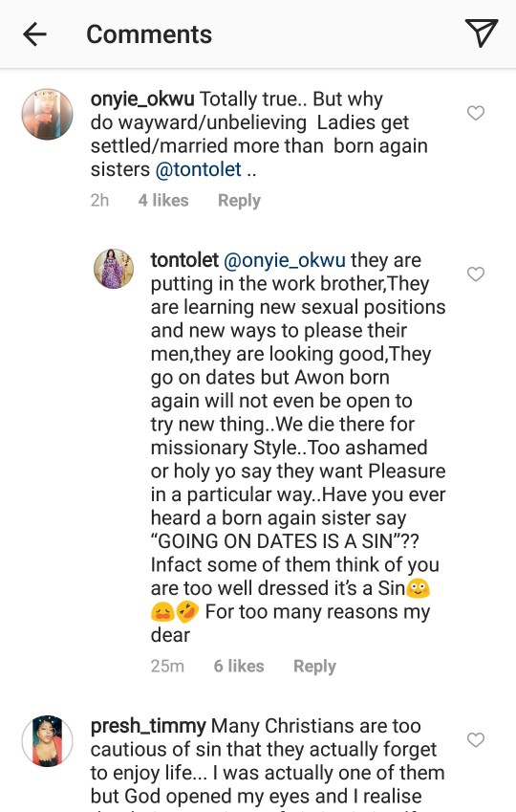Screen dimensions: 516x812
Task: View the 4 likes on onyie_okwu's comment
Action: 163,200
